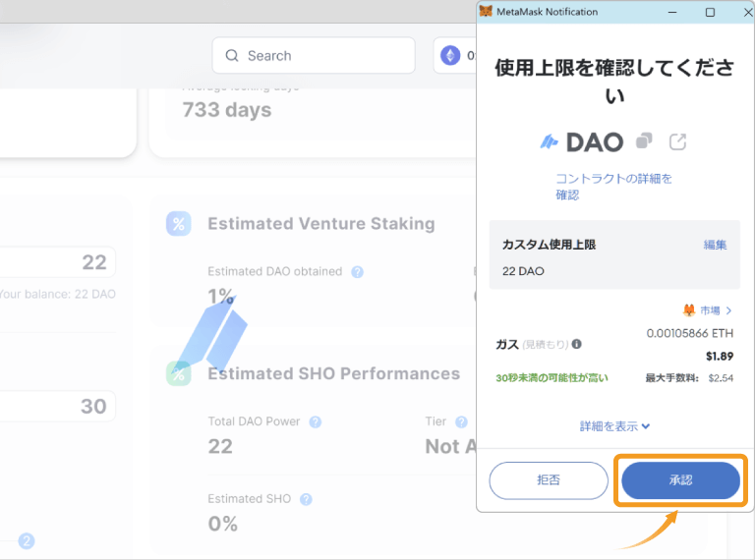Open the Total DAO Power help tooltip
This screenshot has width=755, height=560.
316,421
